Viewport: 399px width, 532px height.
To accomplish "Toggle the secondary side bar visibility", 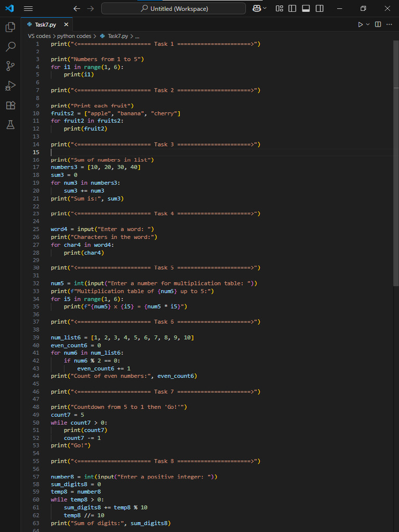I will coord(320,9).
